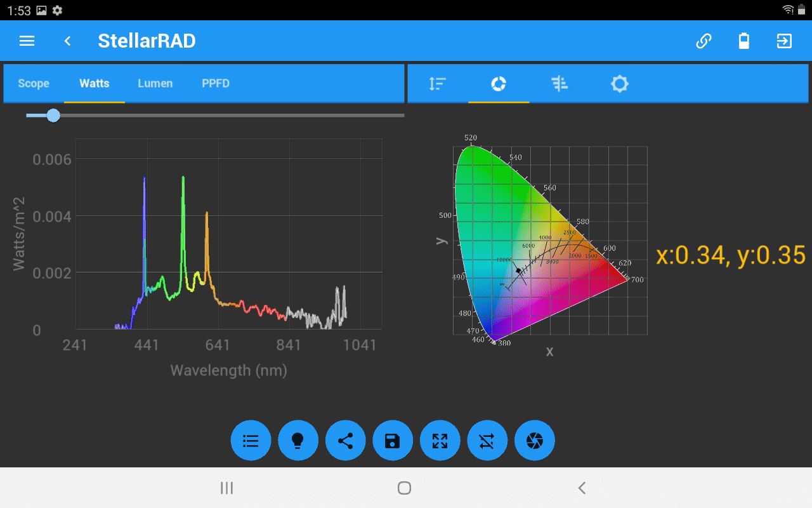The width and height of the screenshot is (812, 508).
Task: Go back with the back arrow
Action: 66,41
